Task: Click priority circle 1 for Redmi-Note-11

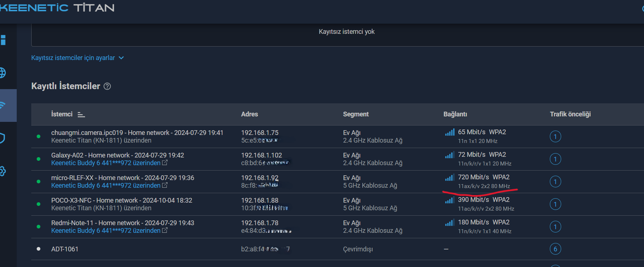Action: 555,227
